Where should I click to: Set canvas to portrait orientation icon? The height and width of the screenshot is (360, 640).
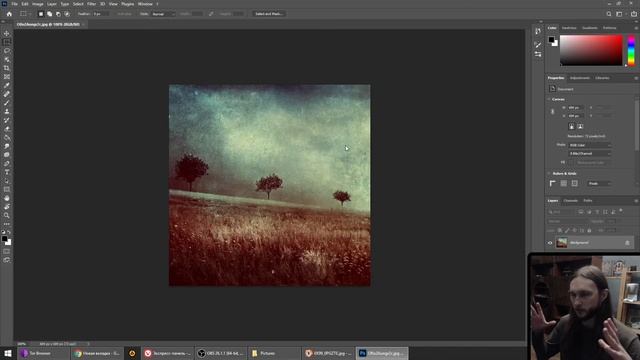pos(571,127)
